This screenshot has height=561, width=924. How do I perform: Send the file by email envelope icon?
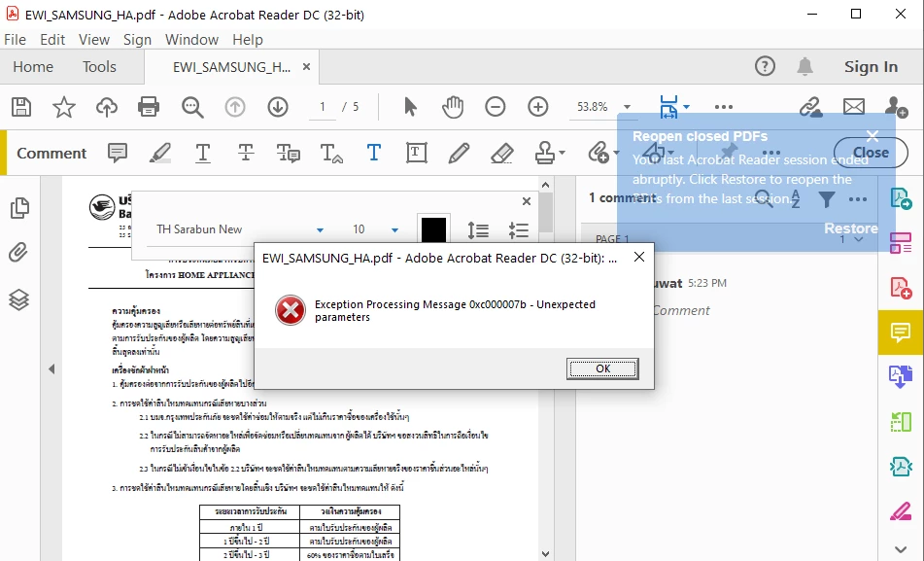coord(854,107)
